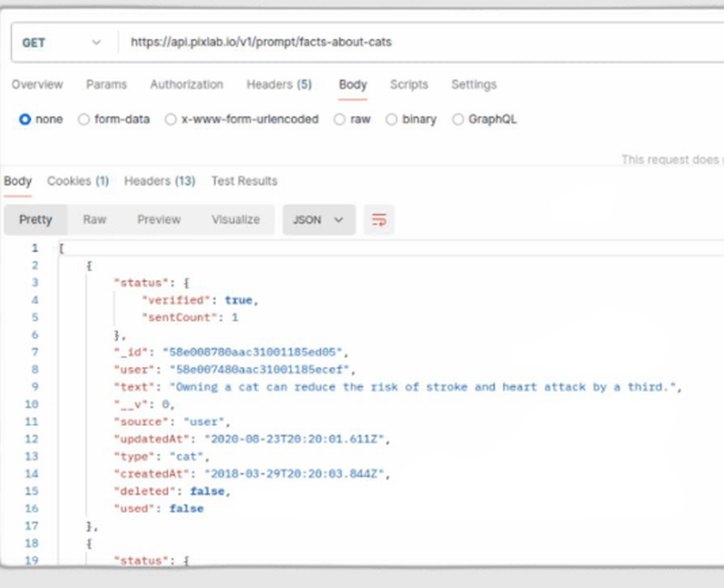Click the "verified": true line
The image size is (724, 588).
(200, 301)
